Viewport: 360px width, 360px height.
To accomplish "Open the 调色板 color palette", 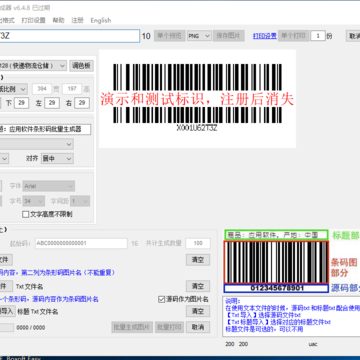I will coord(81,66).
